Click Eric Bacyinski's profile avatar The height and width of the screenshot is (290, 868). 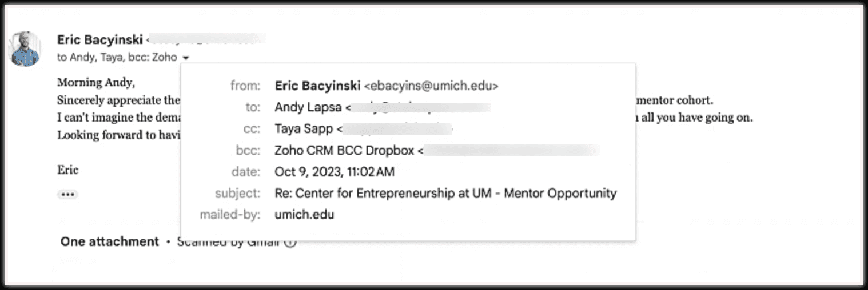26,49
